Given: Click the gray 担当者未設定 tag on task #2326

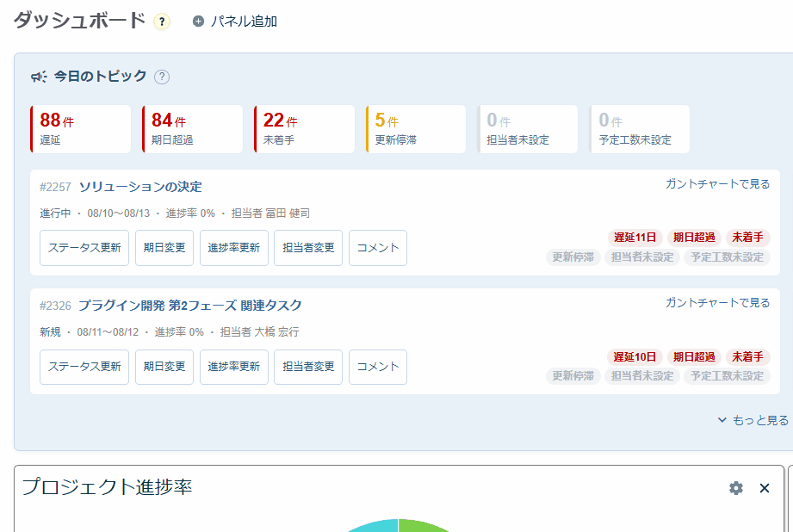Looking at the screenshot, I should (x=642, y=376).
